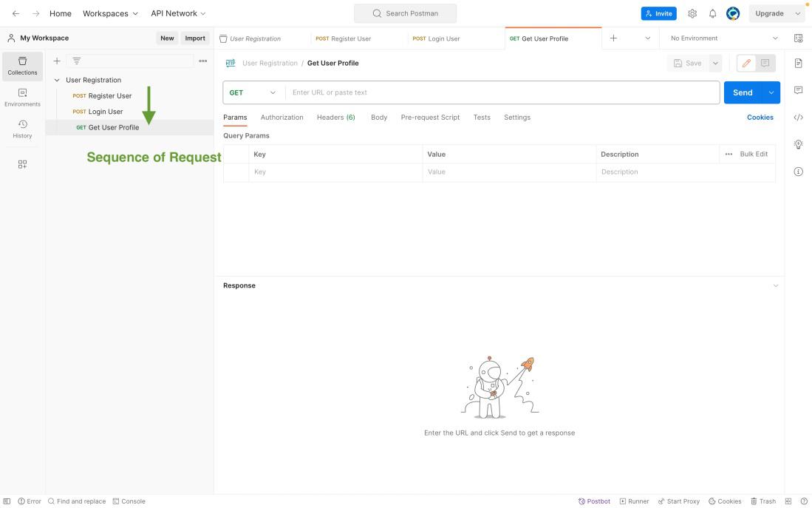The height and width of the screenshot is (508, 812).
Task: Collapse the User Registration collection
Action: 57,80
